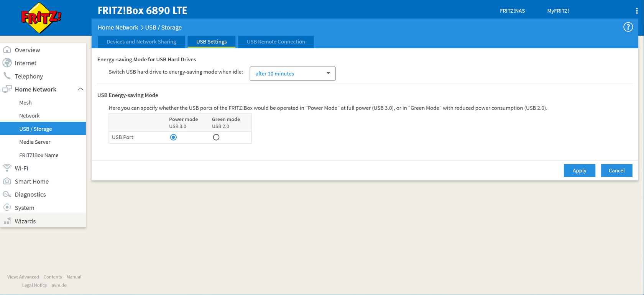Click Home Network in breadcrumb
Image resolution: width=644 pixels, height=295 pixels.
click(x=118, y=28)
